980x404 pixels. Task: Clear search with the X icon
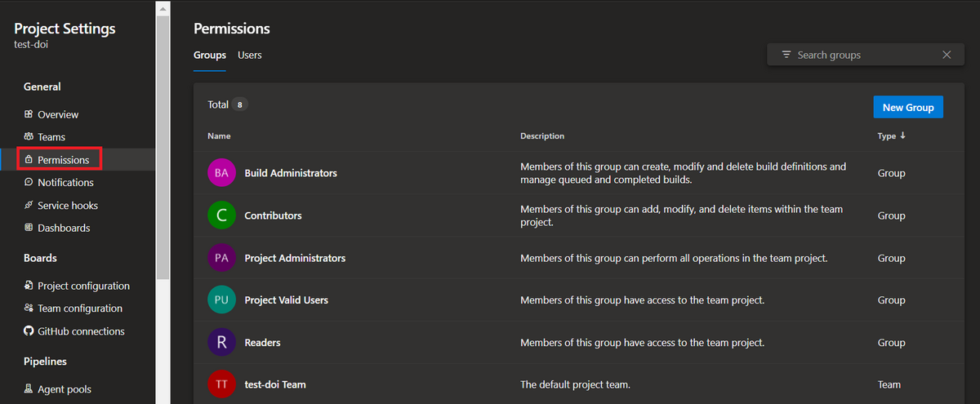[x=947, y=55]
